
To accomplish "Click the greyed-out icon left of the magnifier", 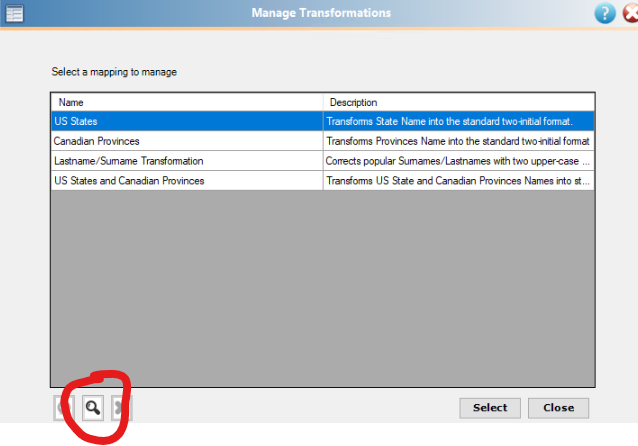I will (64, 408).
